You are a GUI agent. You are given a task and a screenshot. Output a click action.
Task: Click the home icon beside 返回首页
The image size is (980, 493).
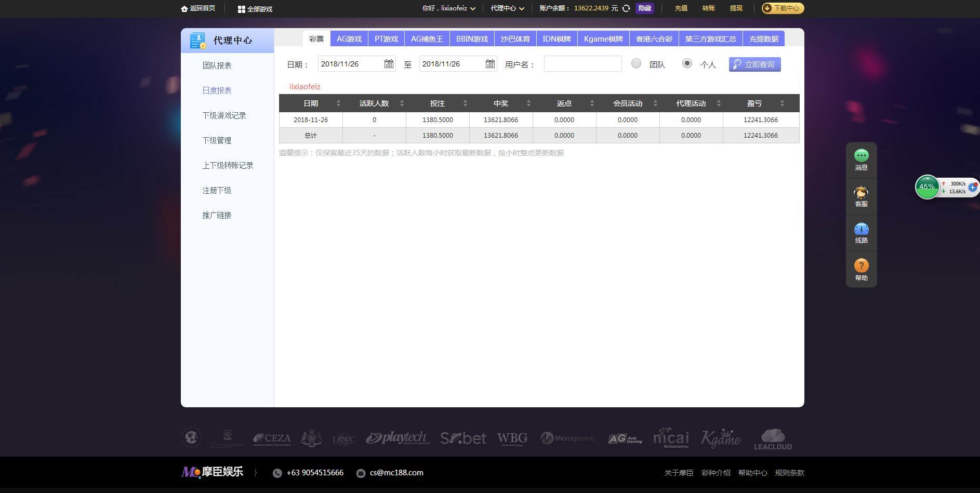pos(184,9)
